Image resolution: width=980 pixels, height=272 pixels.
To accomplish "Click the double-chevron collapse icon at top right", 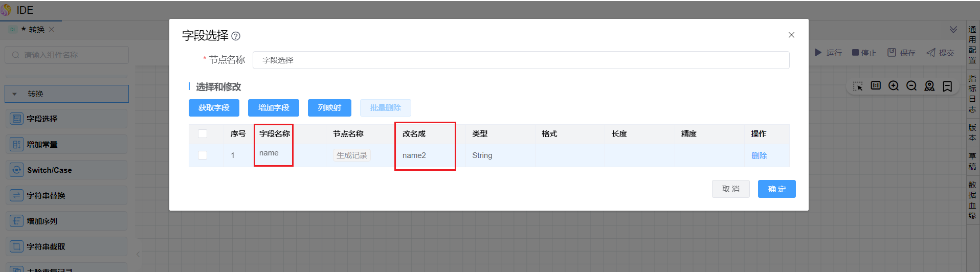I will (x=953, y=29).
